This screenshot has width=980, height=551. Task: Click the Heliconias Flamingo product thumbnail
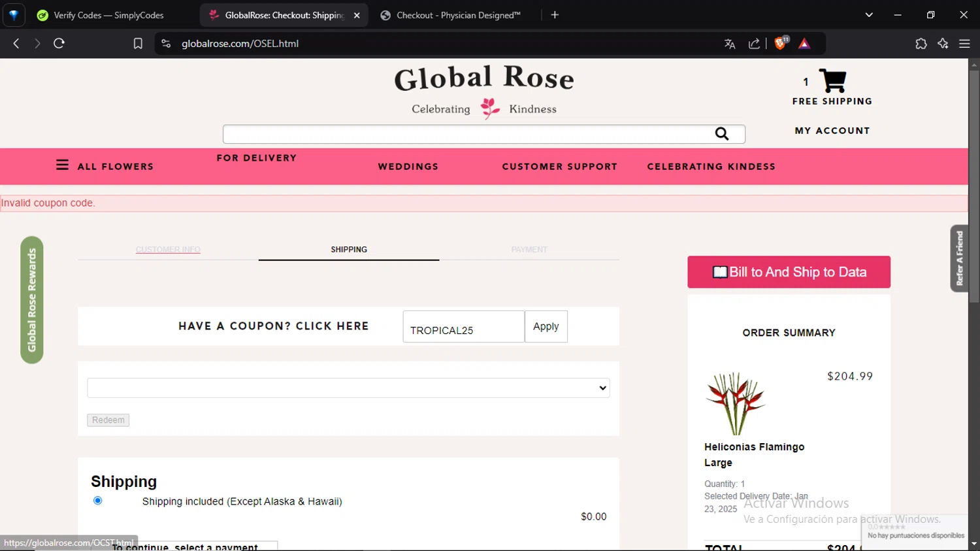click(736, 403)
